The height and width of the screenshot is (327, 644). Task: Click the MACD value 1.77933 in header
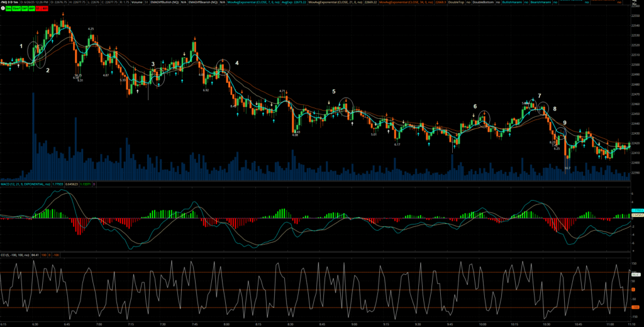(x=58, y=184)
